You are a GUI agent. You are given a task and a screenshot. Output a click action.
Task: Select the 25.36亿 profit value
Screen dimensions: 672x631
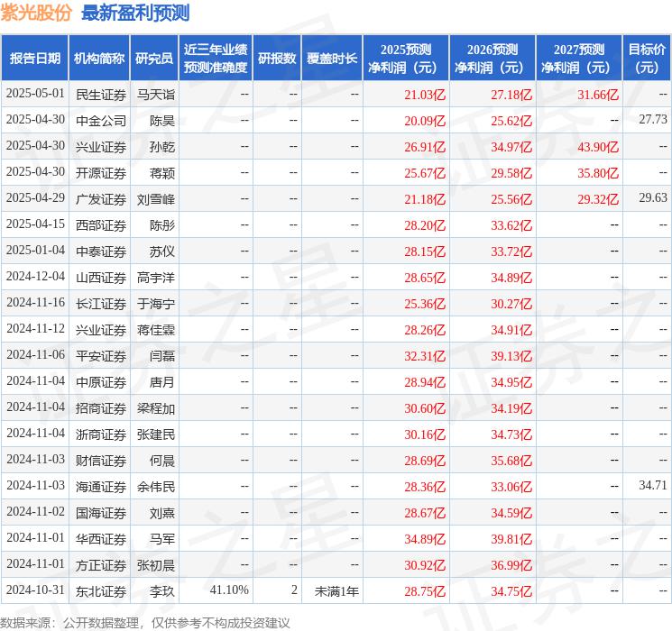coord(425,303)
